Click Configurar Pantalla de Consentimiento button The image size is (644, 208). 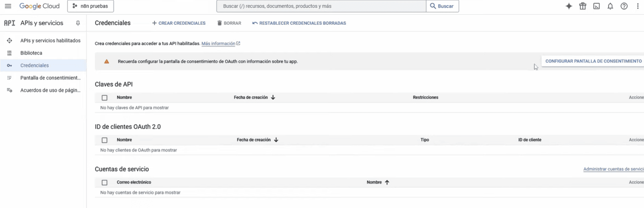point(593,61)
